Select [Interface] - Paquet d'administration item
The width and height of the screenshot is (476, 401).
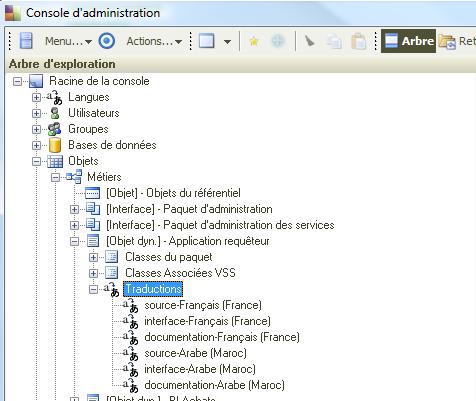coord(189,209)
